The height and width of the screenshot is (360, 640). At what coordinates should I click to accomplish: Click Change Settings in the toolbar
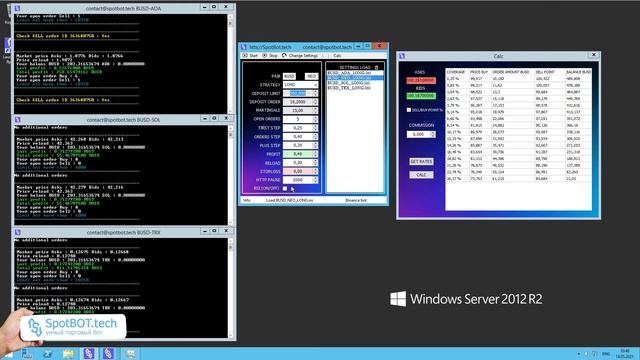coord(300,56)
